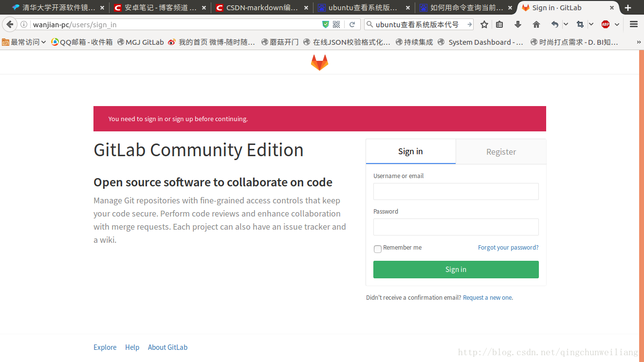Click the crop screenshot toolbar icon
Viewport: 644px width, 362px height.
[580, 24]
